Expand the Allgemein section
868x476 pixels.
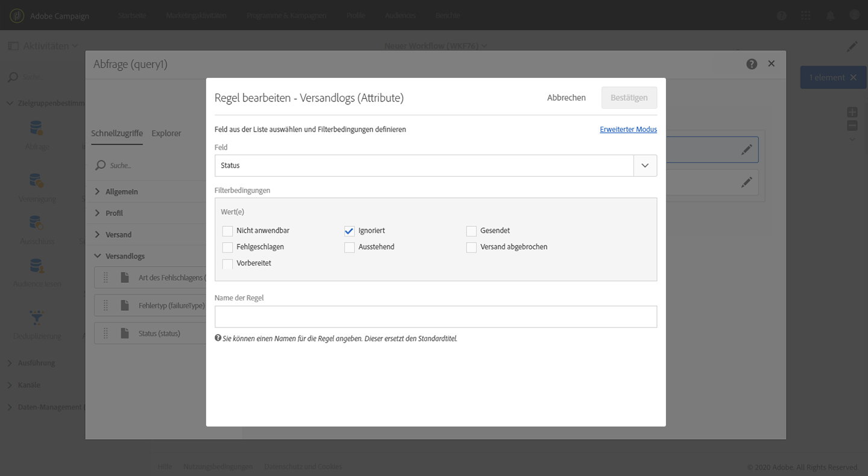(x=98, y=191)
